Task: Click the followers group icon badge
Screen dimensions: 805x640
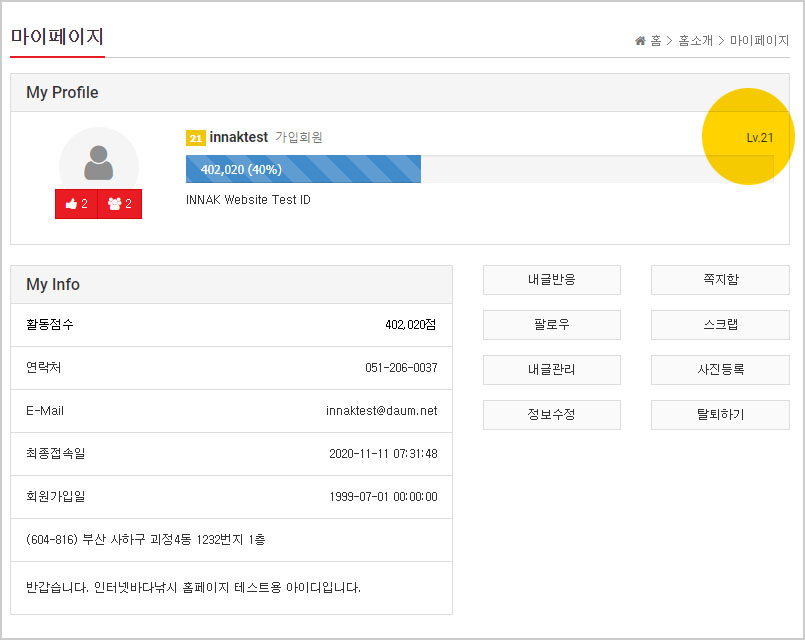Action: 120,204
